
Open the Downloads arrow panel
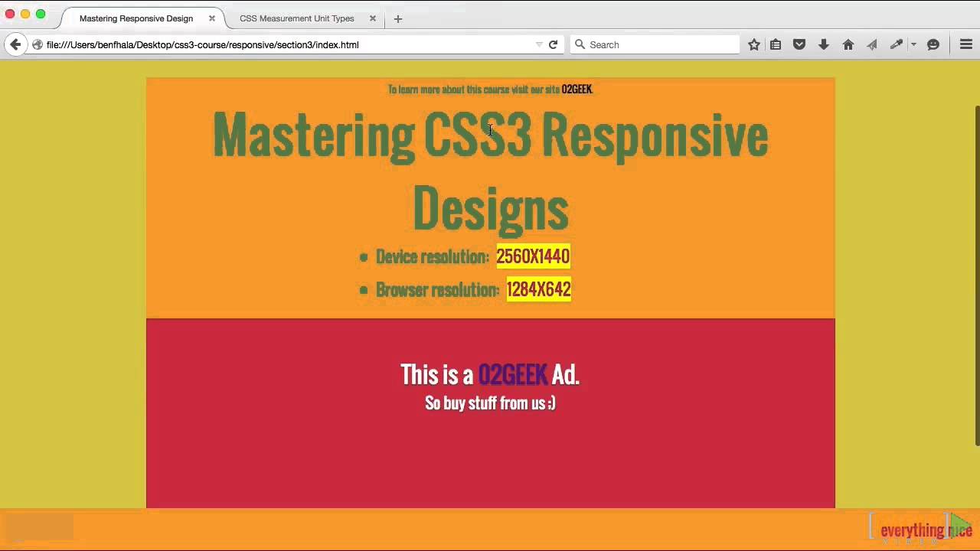[x=824, y=44]
